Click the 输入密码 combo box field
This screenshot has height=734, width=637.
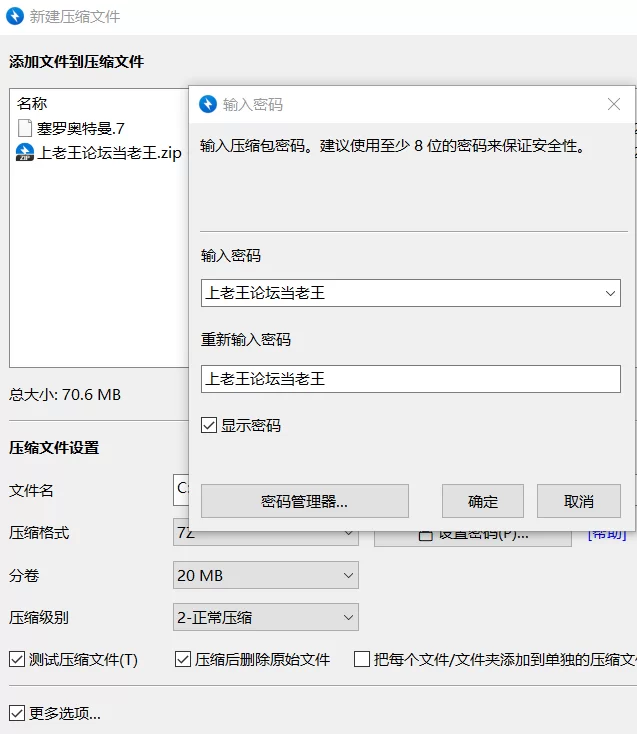[411, 293]
